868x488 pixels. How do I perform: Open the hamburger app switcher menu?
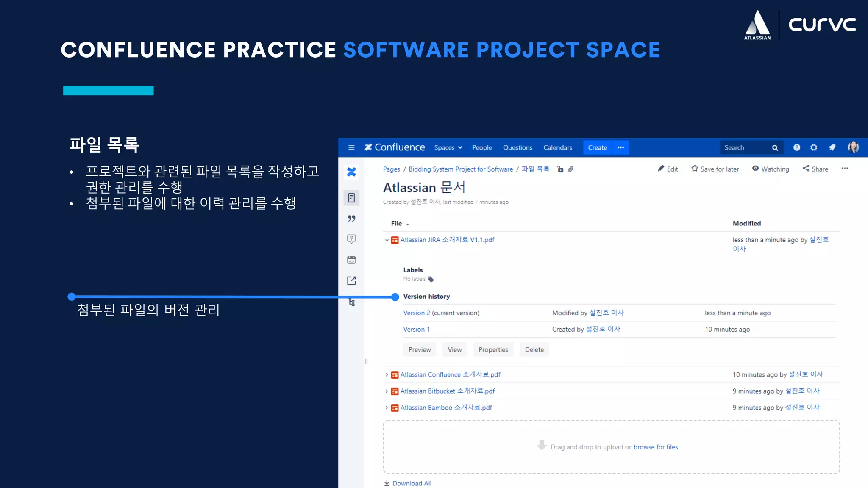coord(351,147)
